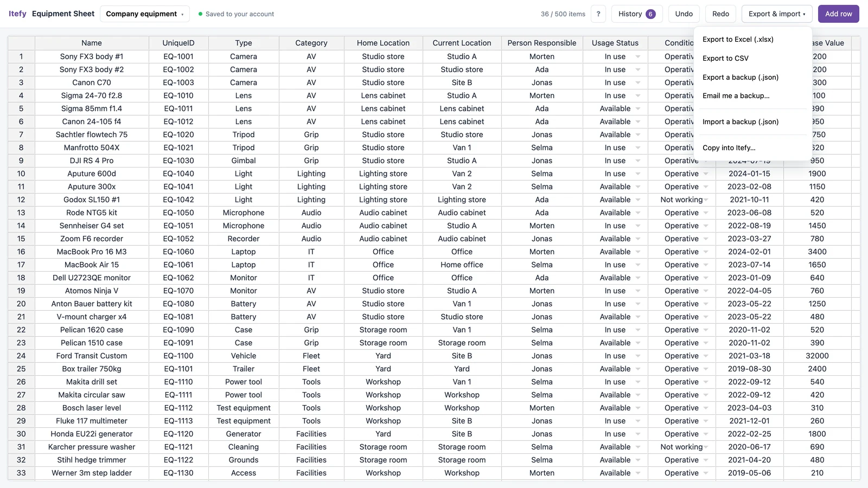Click the cell 'EQ-1100'
This screenshot has height=488, width=868.
(x=178, y=356)
